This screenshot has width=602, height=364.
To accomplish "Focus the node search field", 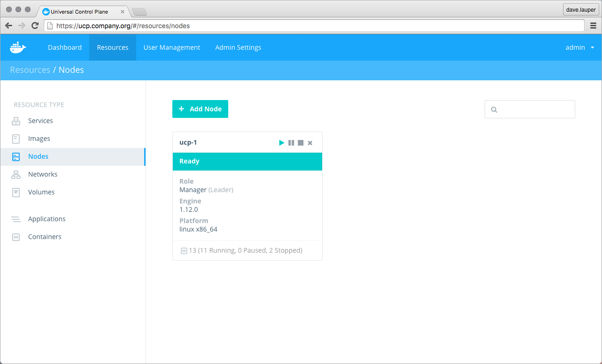I will (535, 109).
